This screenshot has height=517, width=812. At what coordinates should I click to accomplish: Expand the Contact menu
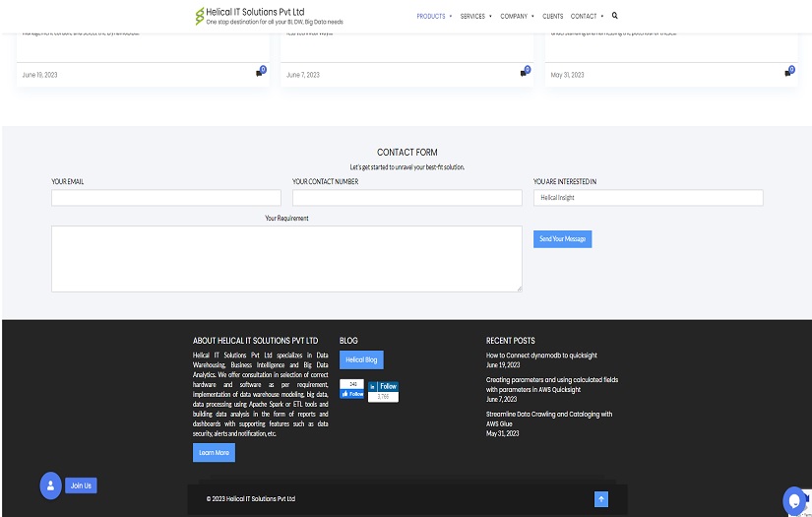click(587, 16)
